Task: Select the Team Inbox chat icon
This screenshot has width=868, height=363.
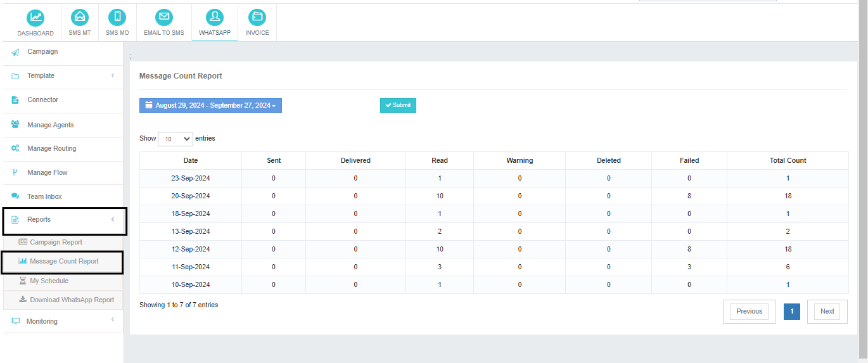Action: tap(15, 196)
